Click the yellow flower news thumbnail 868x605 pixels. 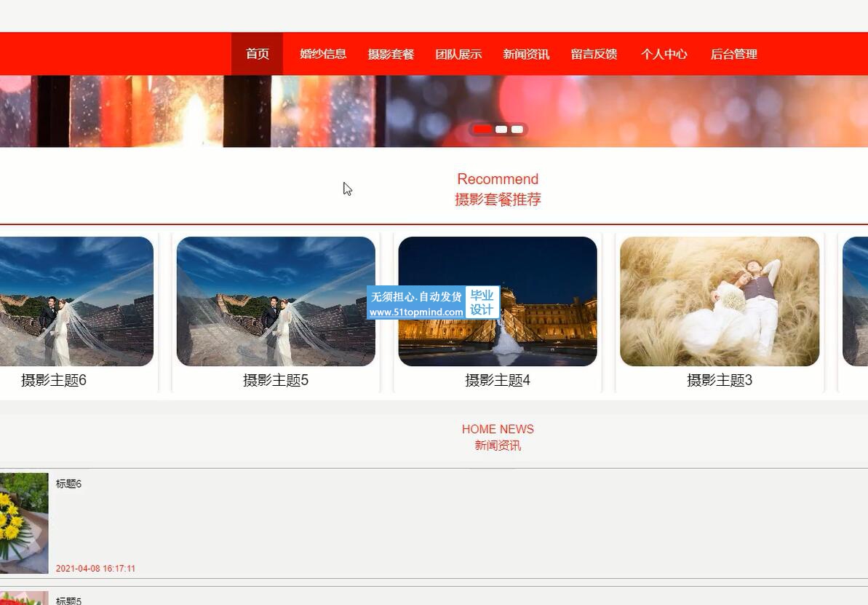coord(23,523)
